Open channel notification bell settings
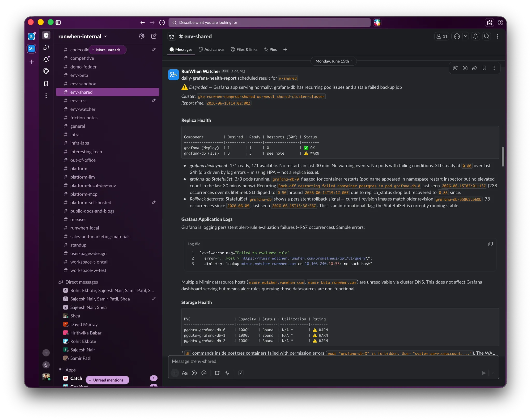531x420 pixels. click(x=476, y=36)
